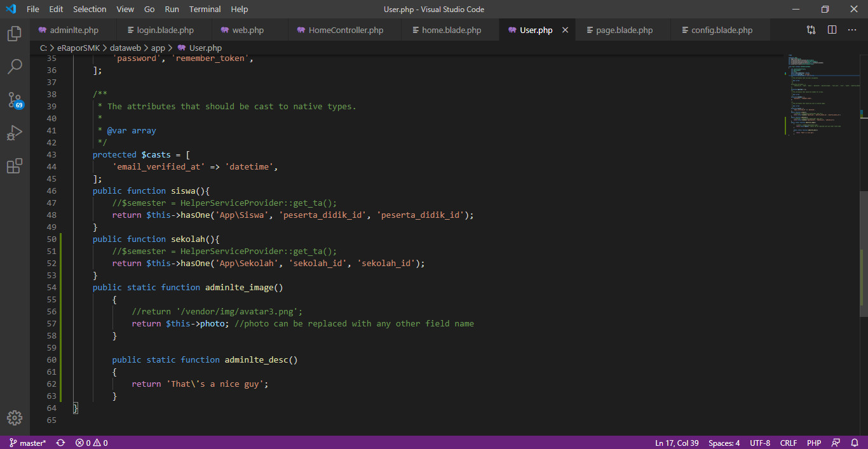The height and width of the screenshot is (449, 868).
Task: Open the Search view in activity bar
Action: (15, 67)
